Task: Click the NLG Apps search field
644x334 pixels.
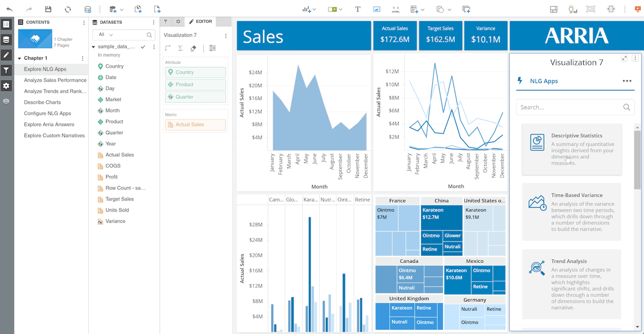Action: tap(570, 107)
